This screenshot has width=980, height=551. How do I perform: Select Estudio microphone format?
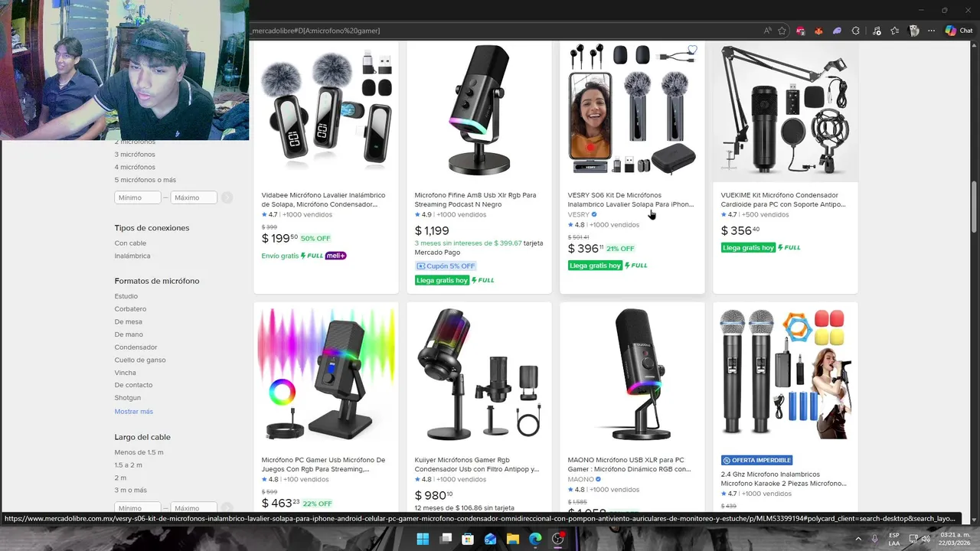(126, 296)
